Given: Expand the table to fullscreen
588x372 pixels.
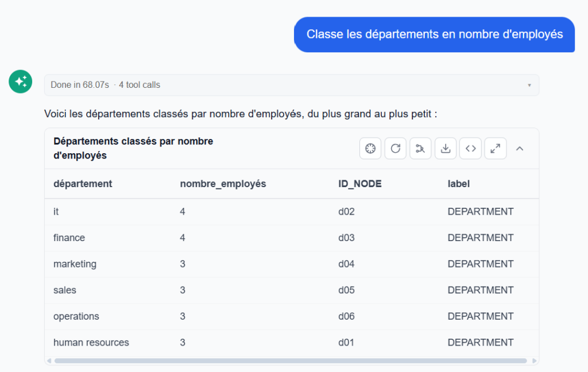Looking at the screenshot, I should tap(496, 149).
